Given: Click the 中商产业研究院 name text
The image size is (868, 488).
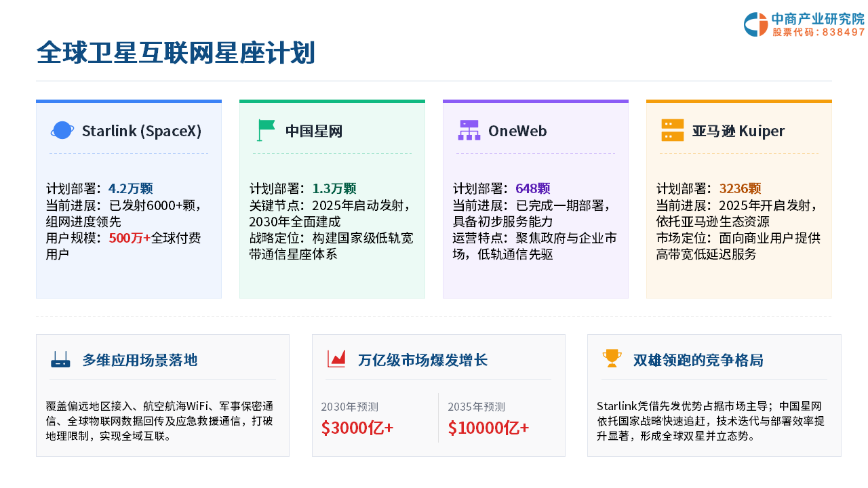Looking at the screenshot, I should (x=818, y=20).
